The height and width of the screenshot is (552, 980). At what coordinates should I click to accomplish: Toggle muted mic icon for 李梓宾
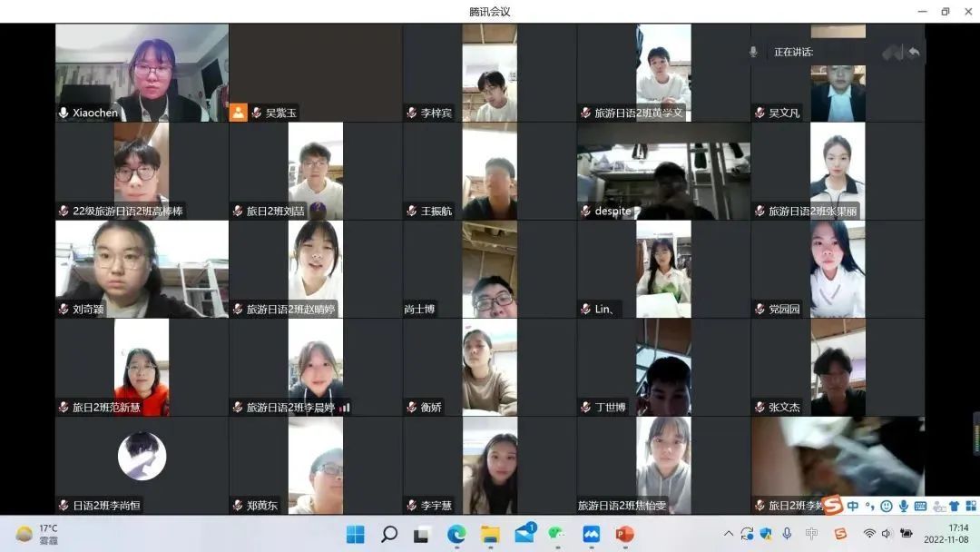pos(411,113)
